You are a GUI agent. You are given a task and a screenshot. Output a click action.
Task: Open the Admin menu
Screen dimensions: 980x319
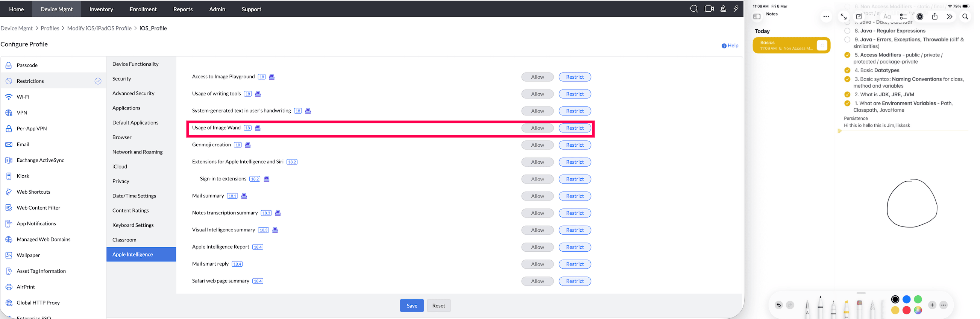click(217, 9)
